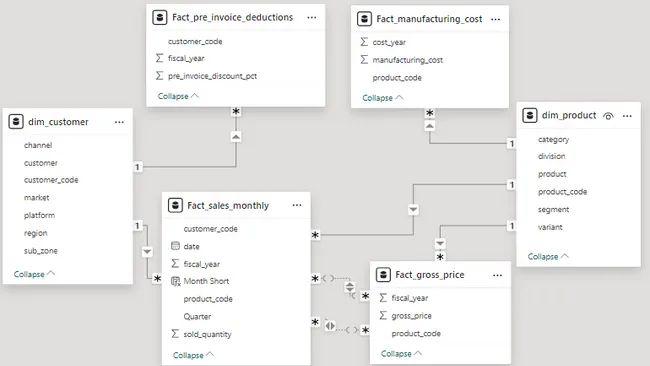Click the Fact_gross_price table icon

[383, 274]
